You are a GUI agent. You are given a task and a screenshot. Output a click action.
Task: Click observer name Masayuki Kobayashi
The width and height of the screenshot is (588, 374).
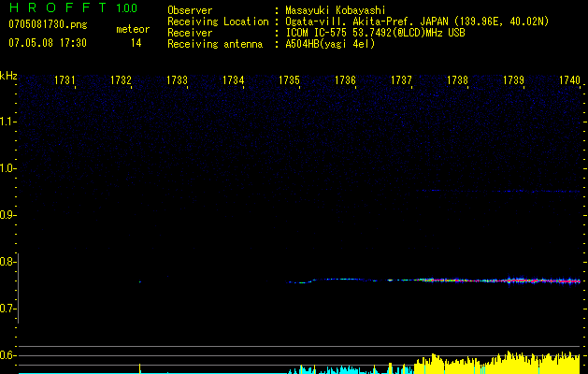[x=336, y=10]
